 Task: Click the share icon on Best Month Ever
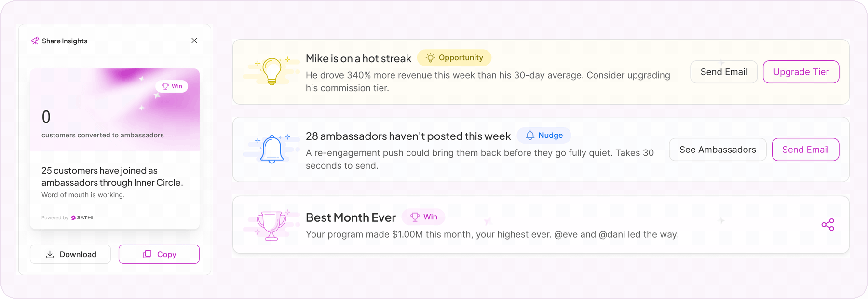pyautogui.click(x=827, y=225)
